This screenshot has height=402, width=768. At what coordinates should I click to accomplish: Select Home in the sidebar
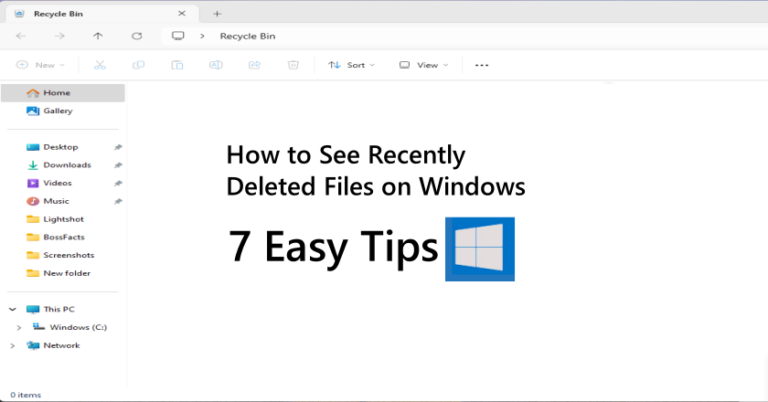[x=63, y=93]
